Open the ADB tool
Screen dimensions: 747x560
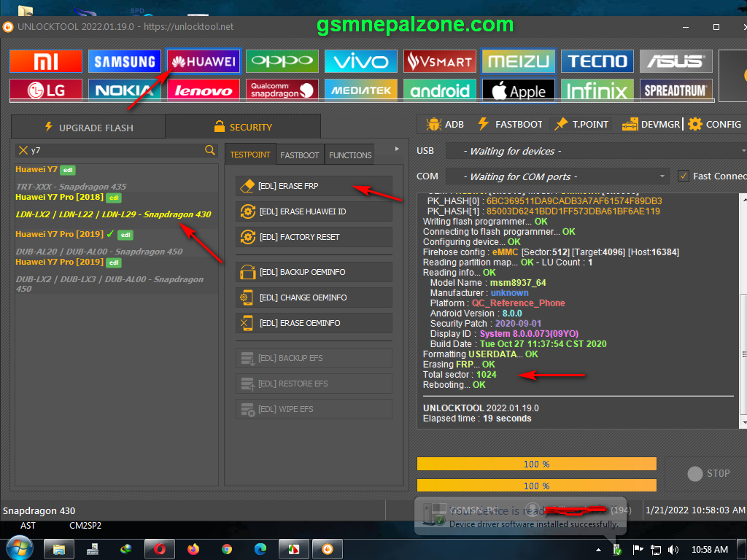(445, 124)
